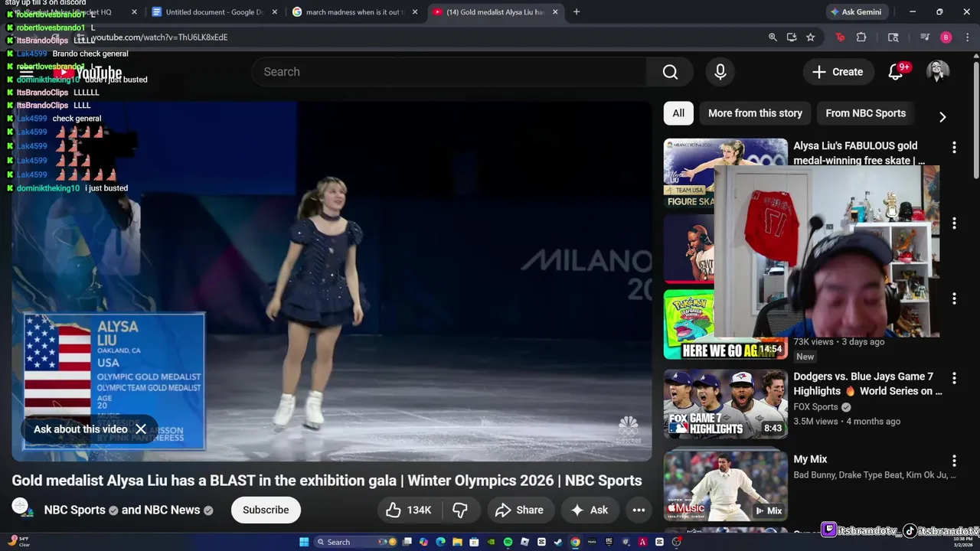Open Dodgers vs. Blue Jays Game 7 thumbnail
980x551 pixels.
pyautogui.click(x=725, y=404)
